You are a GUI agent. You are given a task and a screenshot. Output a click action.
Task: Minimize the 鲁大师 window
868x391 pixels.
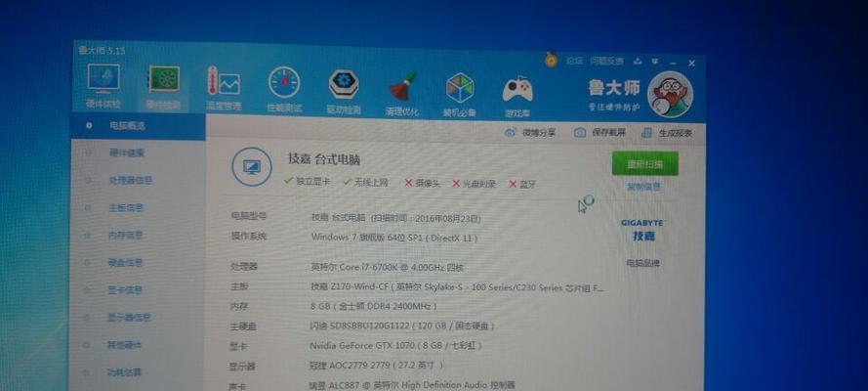[673, 63]
